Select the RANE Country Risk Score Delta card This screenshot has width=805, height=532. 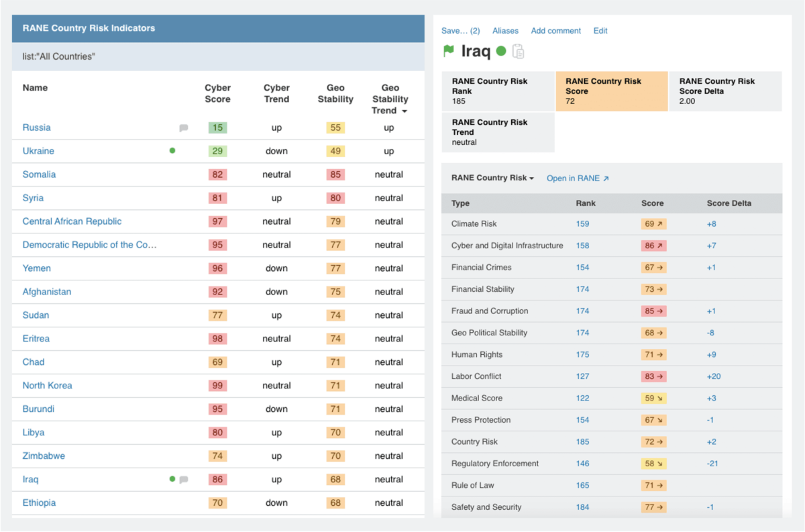[x=726, y=91]
